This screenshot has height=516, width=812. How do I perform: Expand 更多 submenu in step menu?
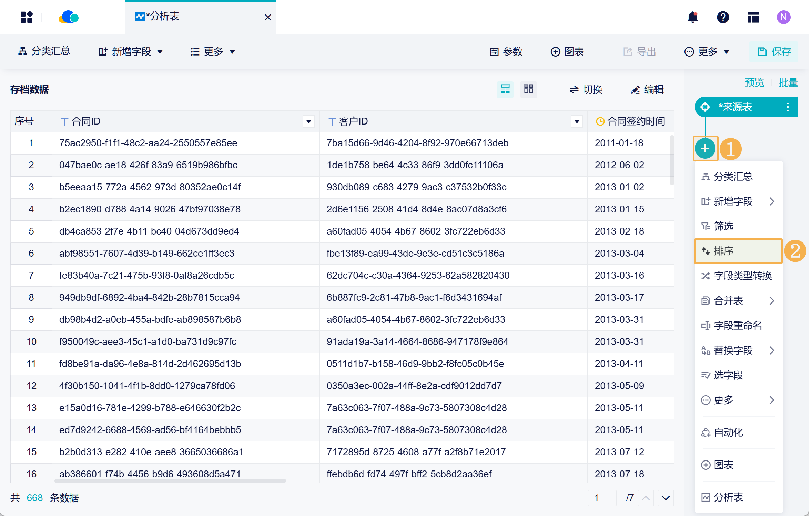point(739,400)
